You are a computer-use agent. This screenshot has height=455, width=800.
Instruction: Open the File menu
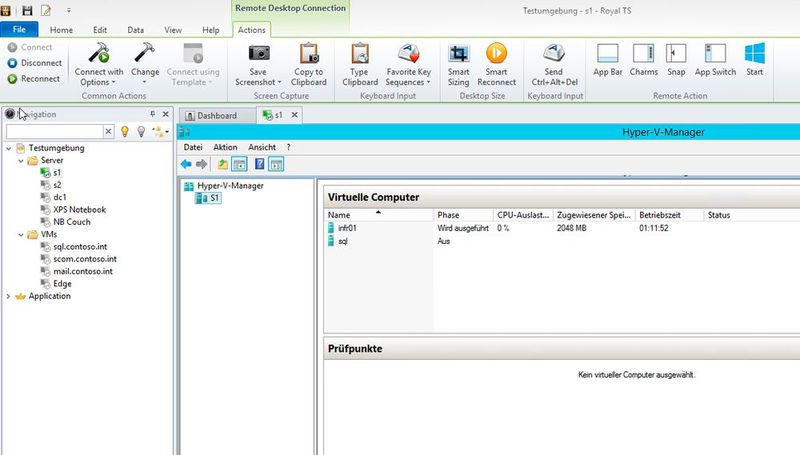[x=19, y=29]
